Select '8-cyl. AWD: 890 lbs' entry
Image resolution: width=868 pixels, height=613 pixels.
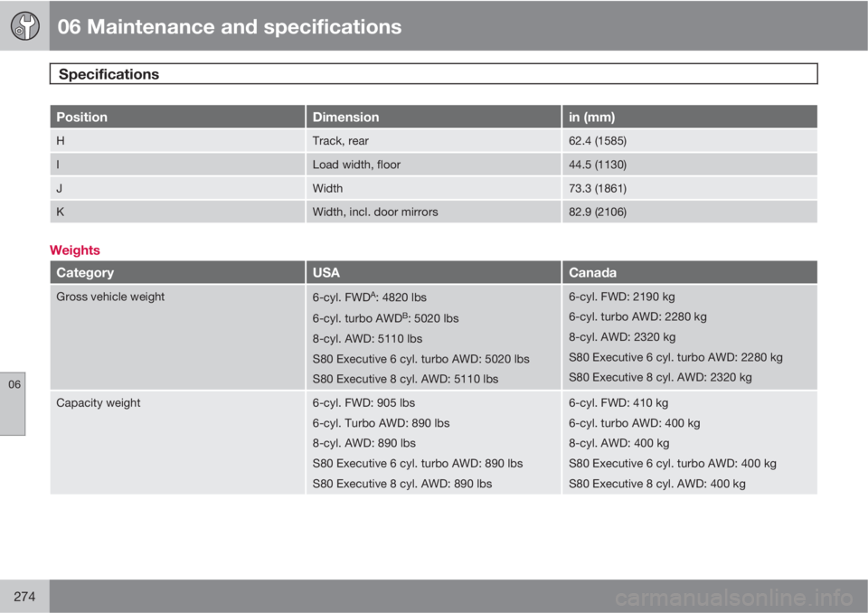(364, 444)
